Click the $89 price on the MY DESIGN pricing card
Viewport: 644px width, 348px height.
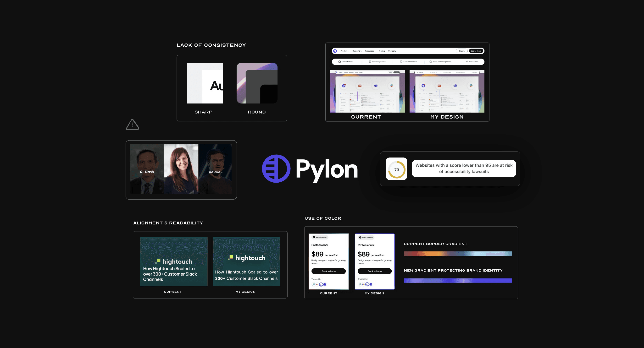point(363,254)
